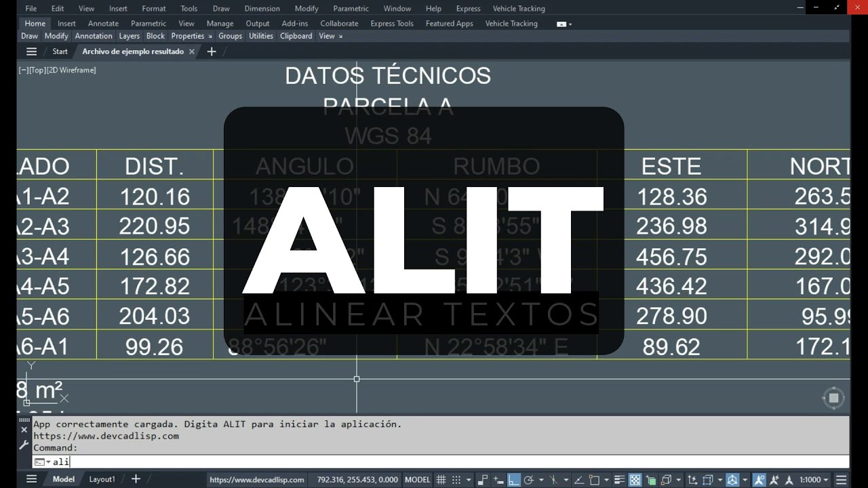Click the selection filtering icon
This screenshot has height=488, width=868.
(x=707, y=480)
